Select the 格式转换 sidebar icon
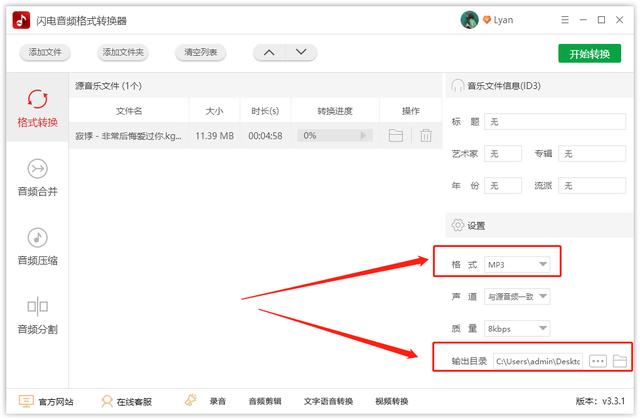The image size is (640, 420). coord(38,98)
